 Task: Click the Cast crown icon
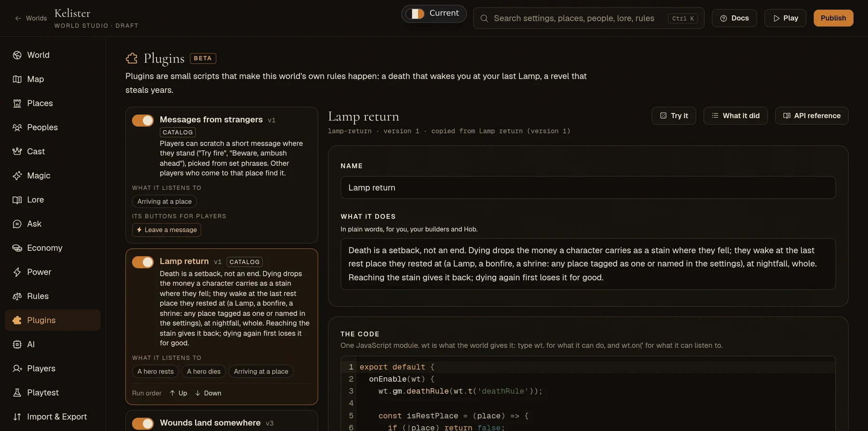pyautogui.click(x=17, y=151)
